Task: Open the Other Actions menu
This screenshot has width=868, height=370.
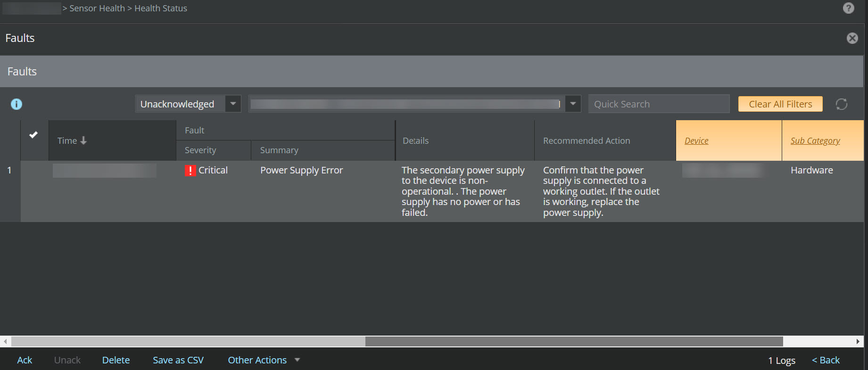Action: point(264,360)
